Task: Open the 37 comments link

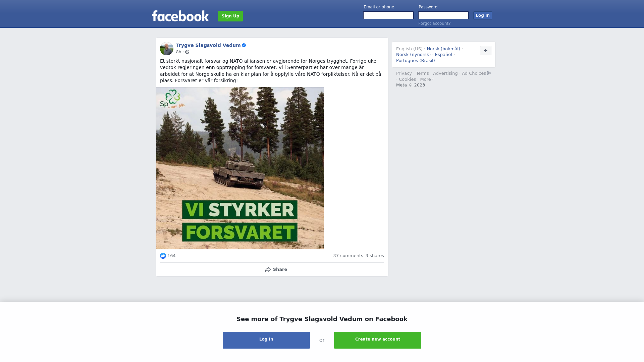Action: point(348,256)
